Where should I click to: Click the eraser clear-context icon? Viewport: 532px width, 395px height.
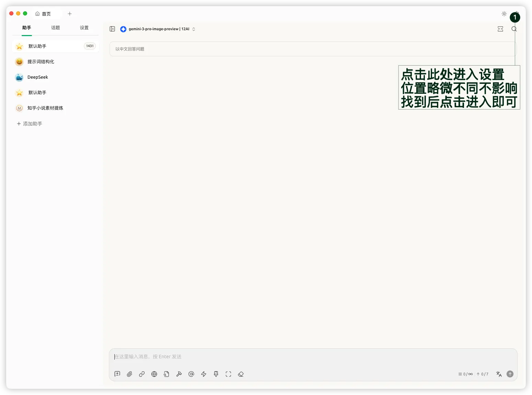241,374
